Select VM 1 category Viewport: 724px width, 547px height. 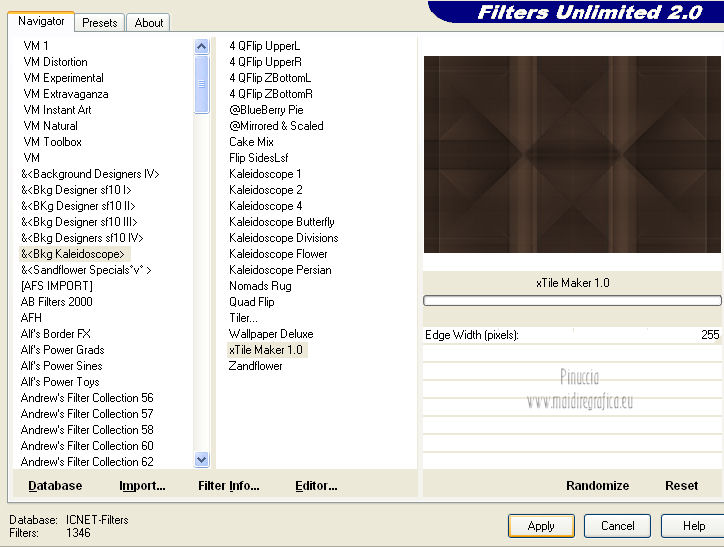(x=36, y=46)
